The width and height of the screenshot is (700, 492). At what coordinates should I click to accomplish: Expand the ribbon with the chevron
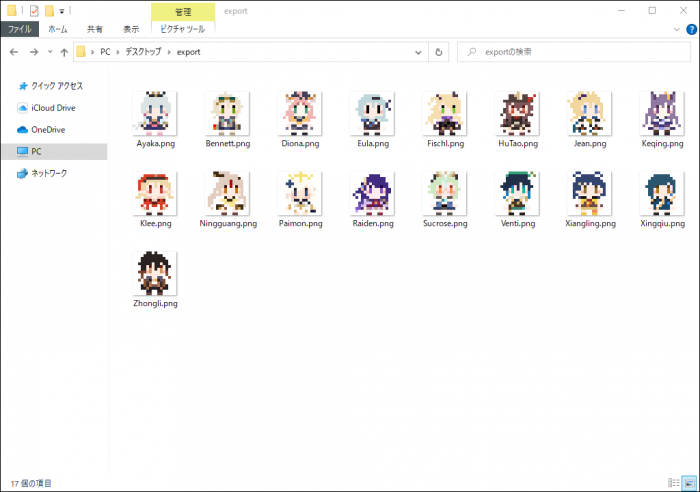677,30
